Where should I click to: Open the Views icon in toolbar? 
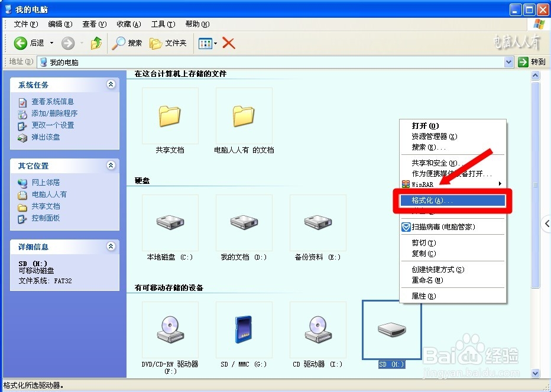205,44
